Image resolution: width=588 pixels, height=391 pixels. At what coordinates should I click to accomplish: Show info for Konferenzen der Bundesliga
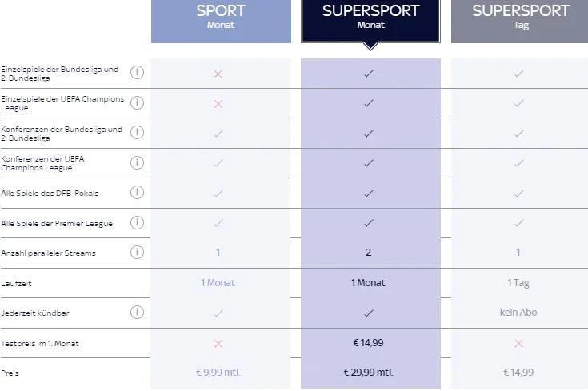[137, 133]
